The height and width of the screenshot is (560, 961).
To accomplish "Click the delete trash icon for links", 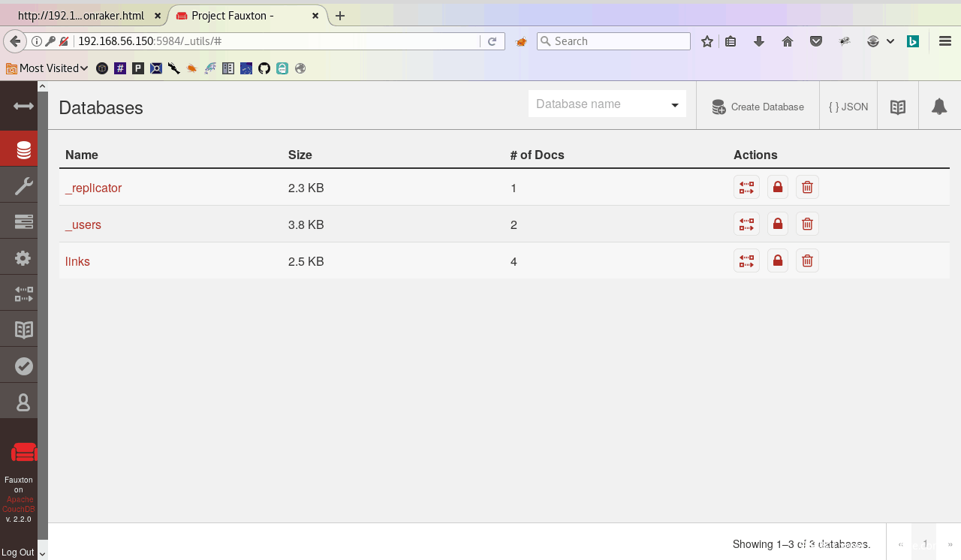I will pos(807,261).
